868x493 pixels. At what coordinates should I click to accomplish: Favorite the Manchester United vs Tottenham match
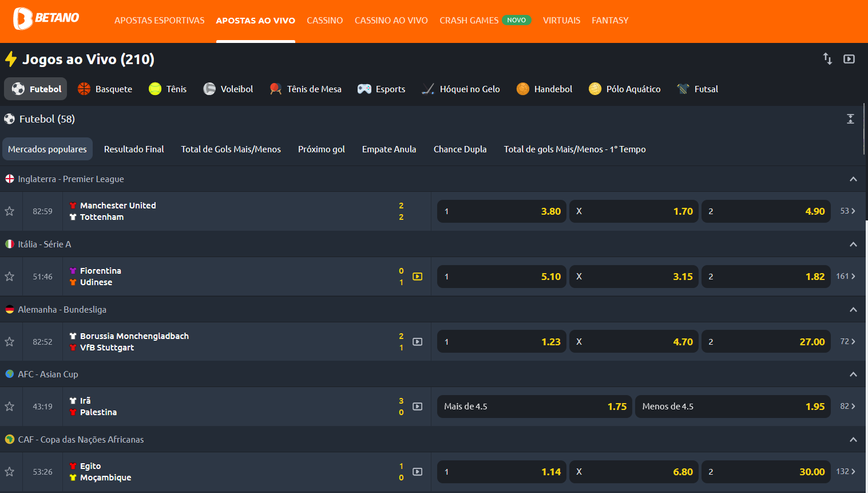[x=10, y=211]
